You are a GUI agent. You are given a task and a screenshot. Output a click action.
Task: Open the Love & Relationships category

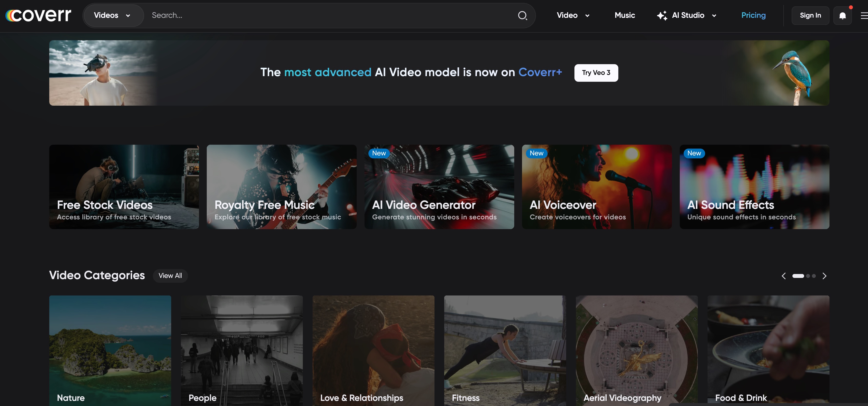(x=373, y=351)
